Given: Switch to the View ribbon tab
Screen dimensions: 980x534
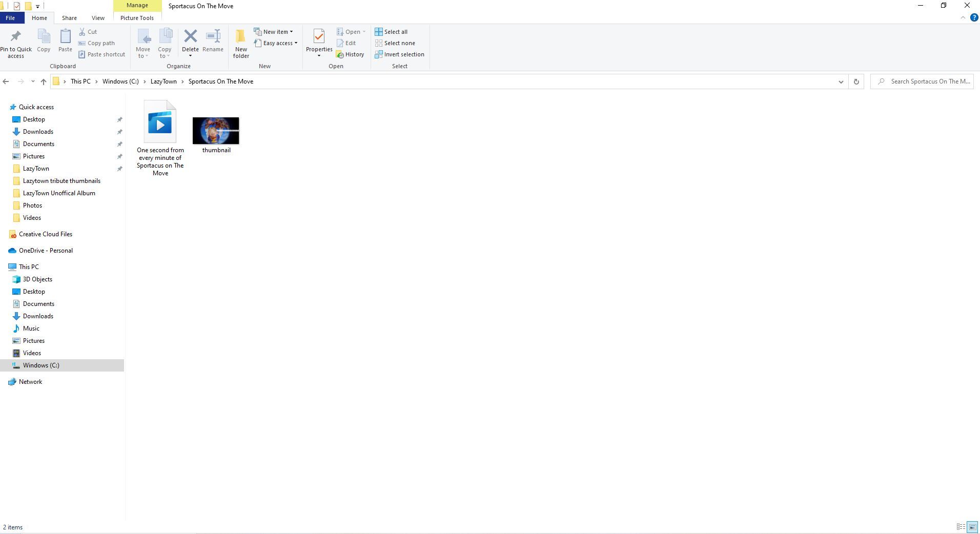Looking at the screenshot, I should [x=97, y=18].
